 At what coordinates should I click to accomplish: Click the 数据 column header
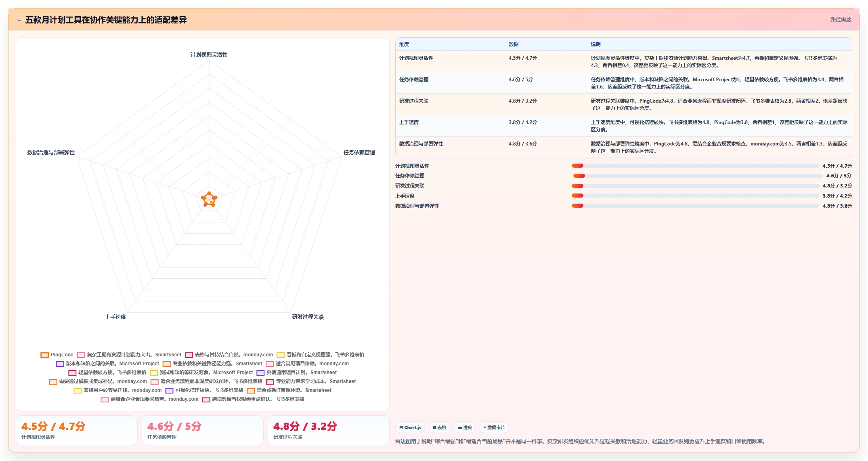pyautogui.click(x=514, y=44)
